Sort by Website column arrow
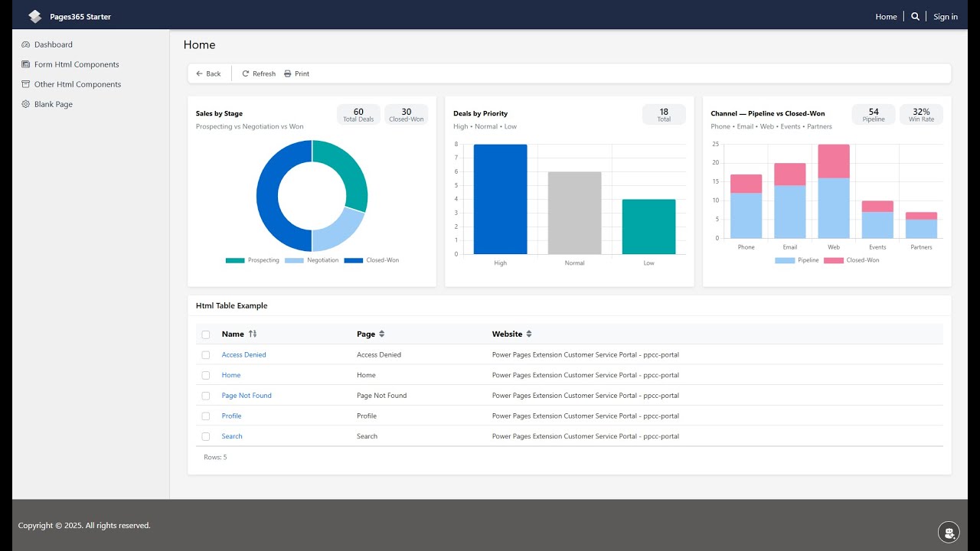This screenshot has width=980, height=551. 529,334
